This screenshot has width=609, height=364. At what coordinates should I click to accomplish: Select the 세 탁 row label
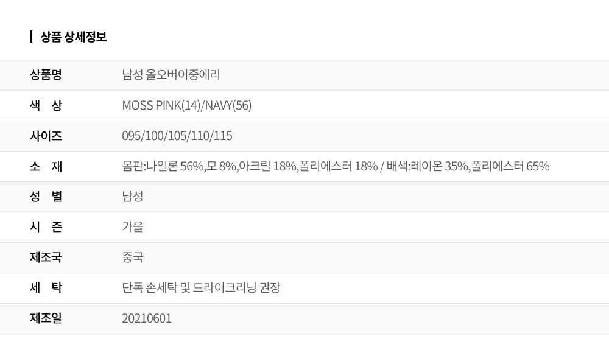click(x=46, y=288)
